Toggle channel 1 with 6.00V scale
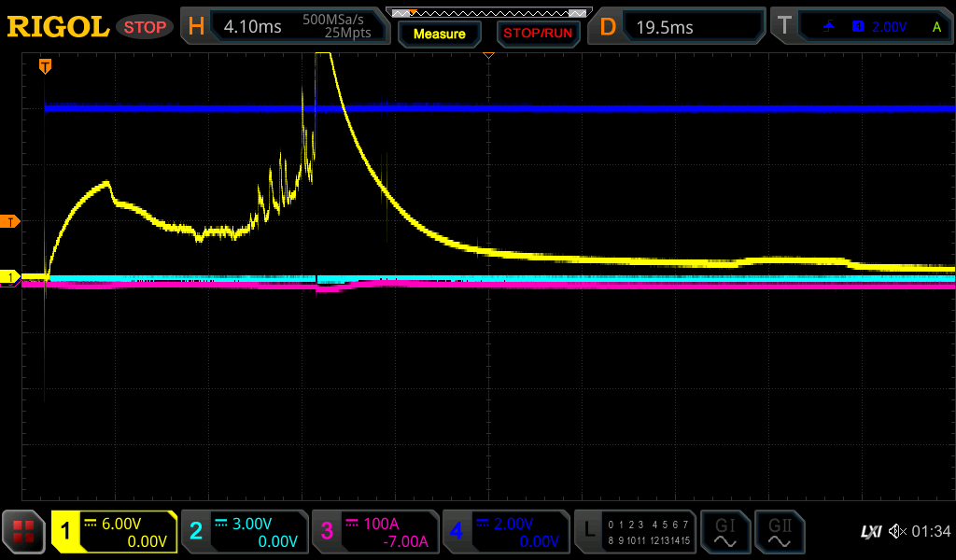Image resolution: width=956 pixels, height=560 pixels. click(114, 532)
